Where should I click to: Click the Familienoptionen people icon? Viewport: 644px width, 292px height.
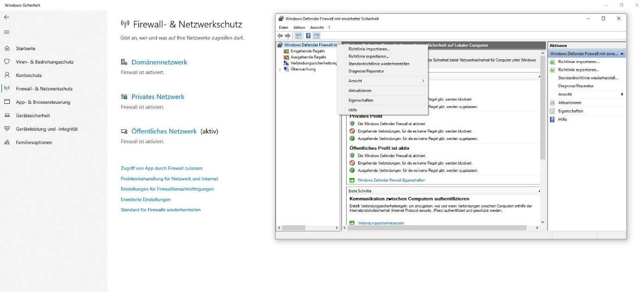(7, 142)
